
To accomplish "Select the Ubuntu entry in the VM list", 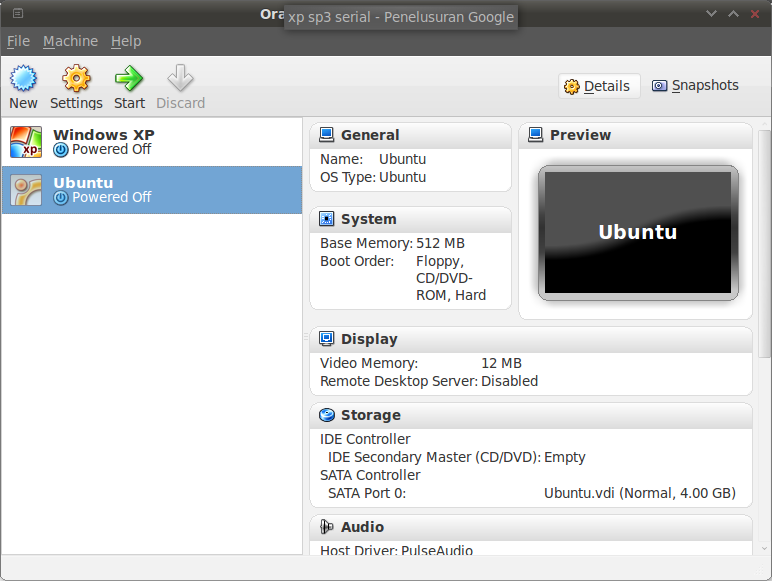I will click(x=152, y=190).
